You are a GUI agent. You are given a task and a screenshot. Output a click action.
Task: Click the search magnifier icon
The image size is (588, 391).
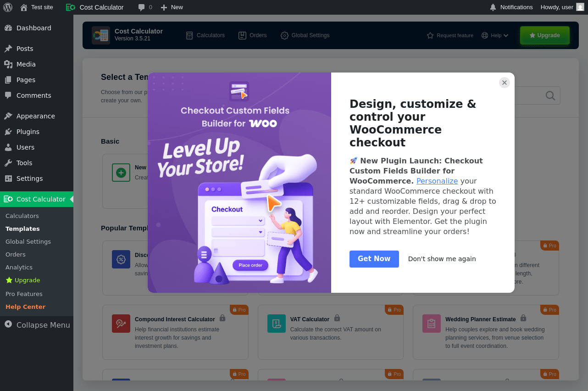[x=550, y=95]
